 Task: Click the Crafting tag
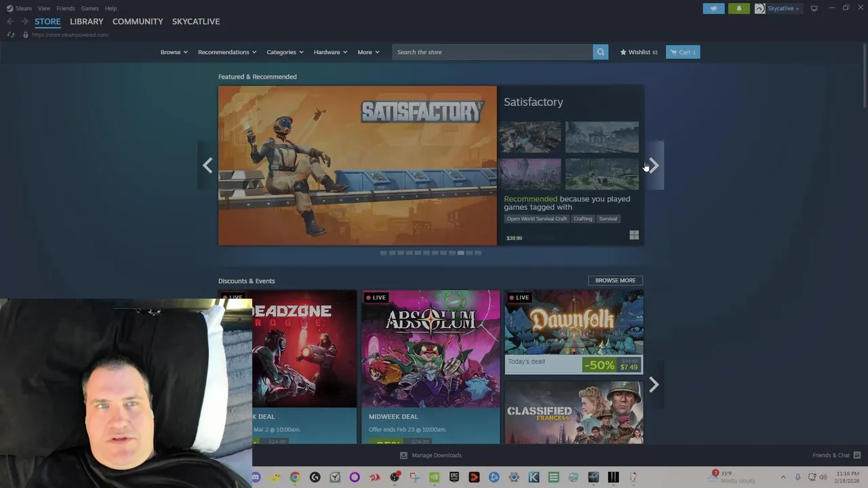pos(583,219)
